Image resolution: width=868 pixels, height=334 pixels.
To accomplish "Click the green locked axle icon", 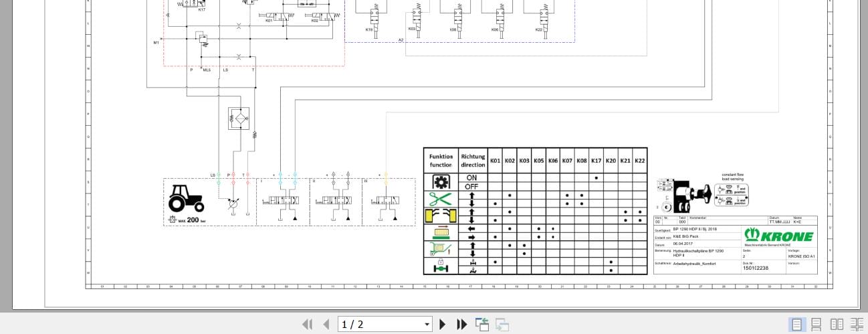I will click(441, 266).
